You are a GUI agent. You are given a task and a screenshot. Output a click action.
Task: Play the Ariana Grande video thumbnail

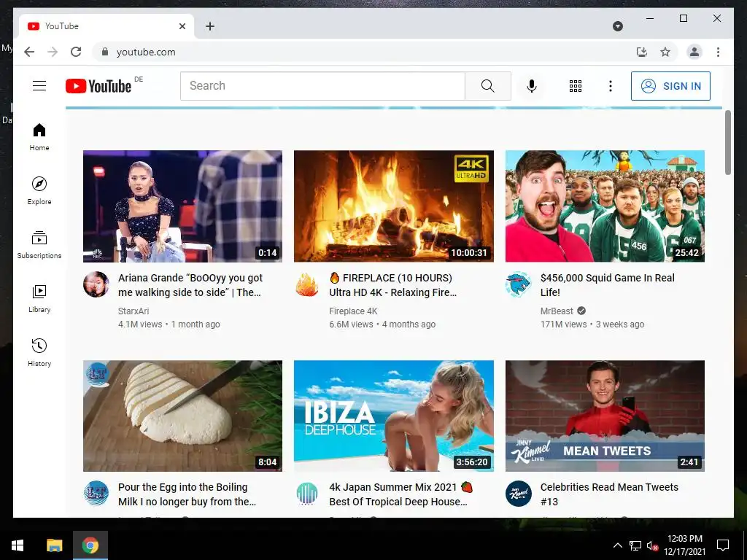click(x=182, y=206)
